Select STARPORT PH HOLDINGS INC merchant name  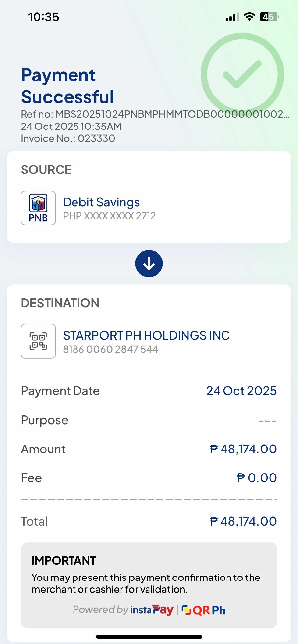146,335
